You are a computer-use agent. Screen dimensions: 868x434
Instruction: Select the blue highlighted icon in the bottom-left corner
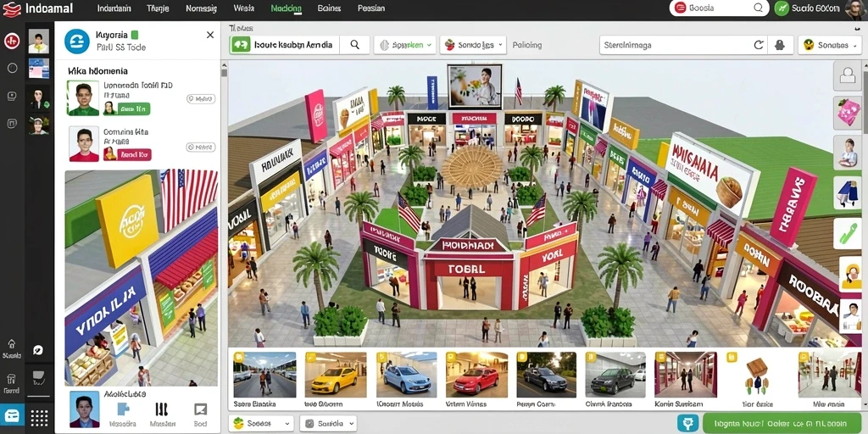click(x=12, y=415)
